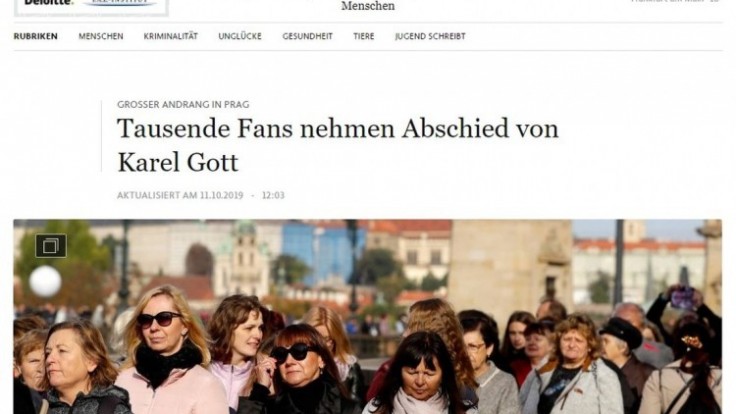736x414 pixels.
Task: Click the raised purple smartphone in photo
Action: coord(682,299)
